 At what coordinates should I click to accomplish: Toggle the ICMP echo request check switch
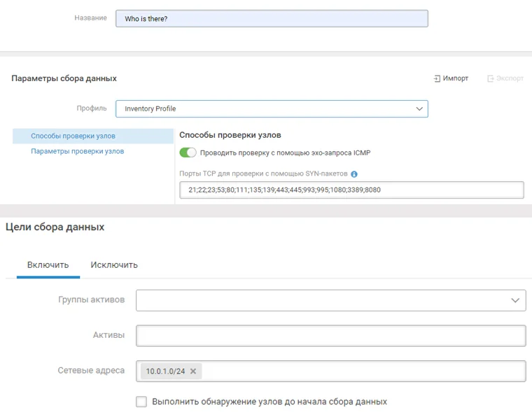pos(188,152)
